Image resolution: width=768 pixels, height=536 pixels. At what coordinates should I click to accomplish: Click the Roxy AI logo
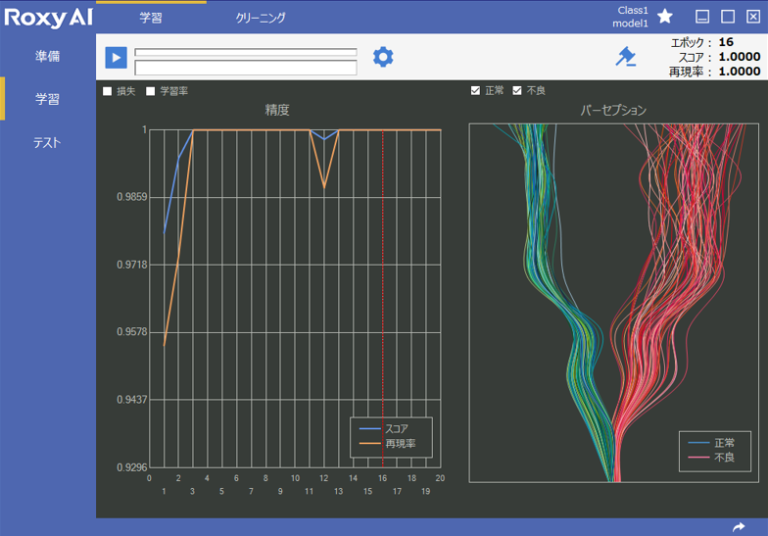point(47,17)
